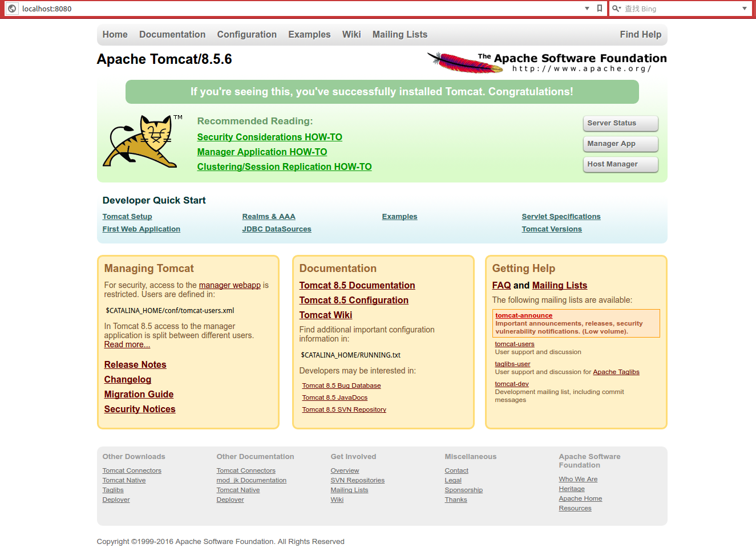Visit the tomcat-announce mailing list link
Image resolution: width=756 pixels, height=548 pixels.
point(524,315)
